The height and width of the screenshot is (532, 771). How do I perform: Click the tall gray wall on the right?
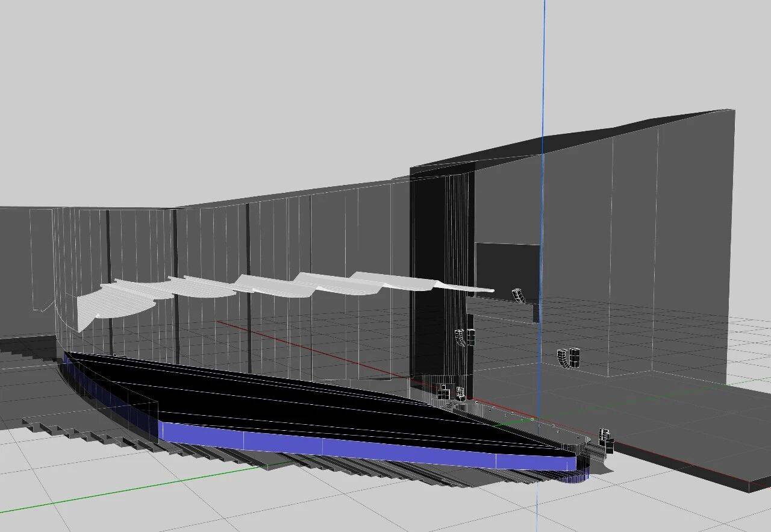pos(663,241)
